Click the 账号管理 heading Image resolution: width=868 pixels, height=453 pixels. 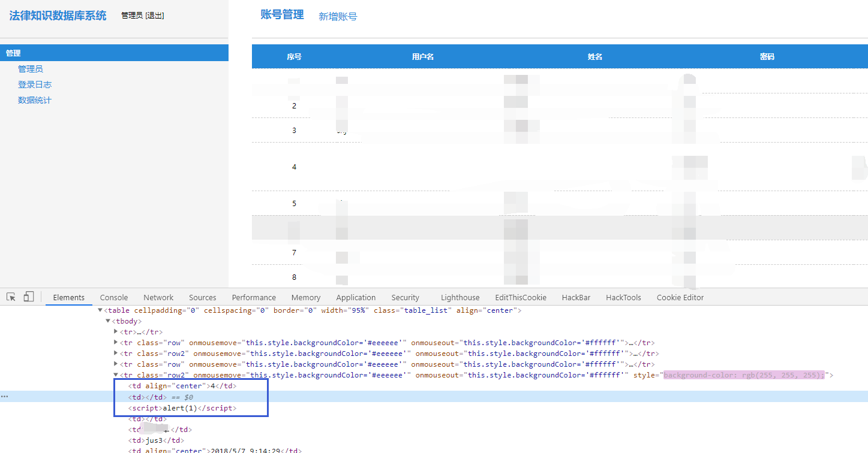click(282, 15)
